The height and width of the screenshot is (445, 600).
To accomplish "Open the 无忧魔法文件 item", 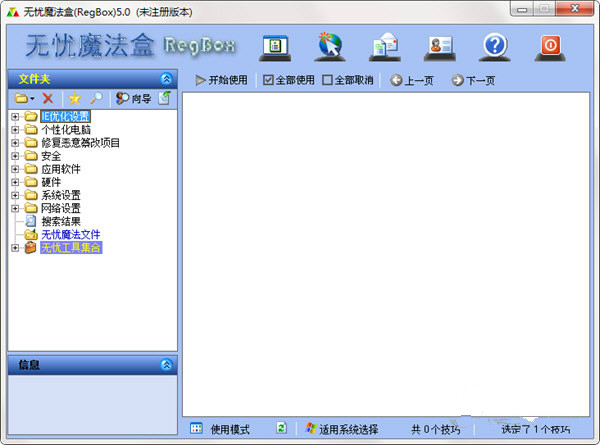I will [70, 234].
